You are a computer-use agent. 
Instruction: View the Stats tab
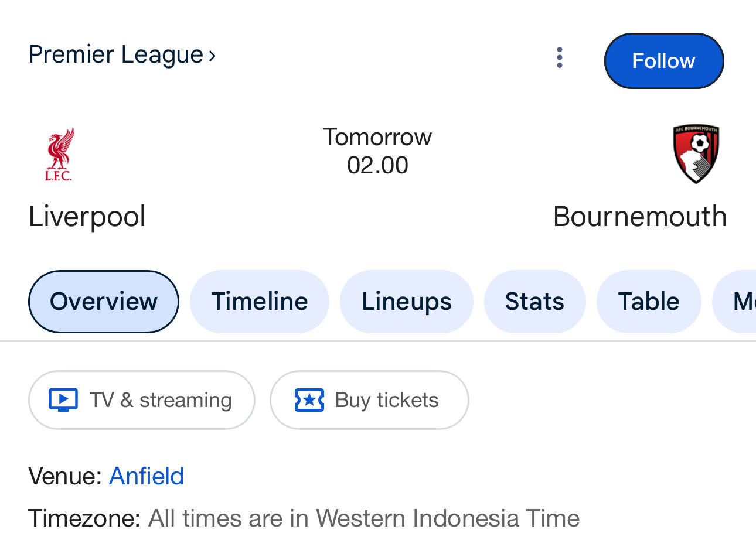point(534,302)
